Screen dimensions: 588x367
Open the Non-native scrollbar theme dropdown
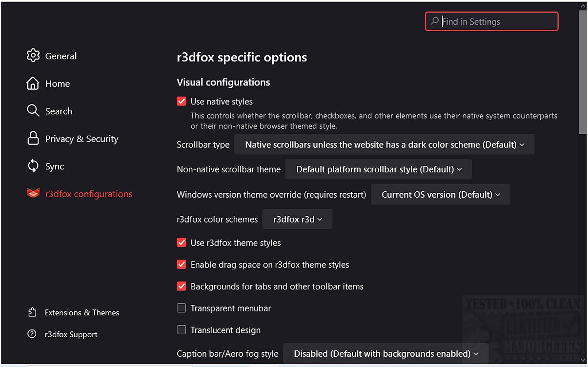(x=379, y=169)
